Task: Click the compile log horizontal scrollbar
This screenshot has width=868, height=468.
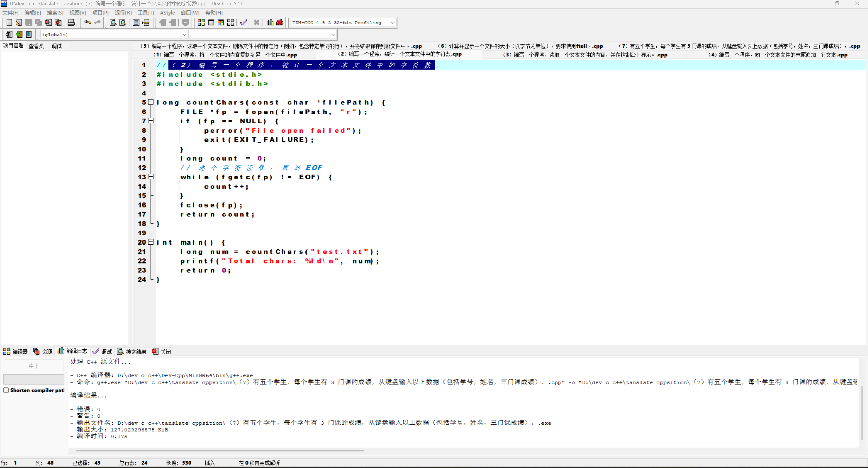Action: 220,451
